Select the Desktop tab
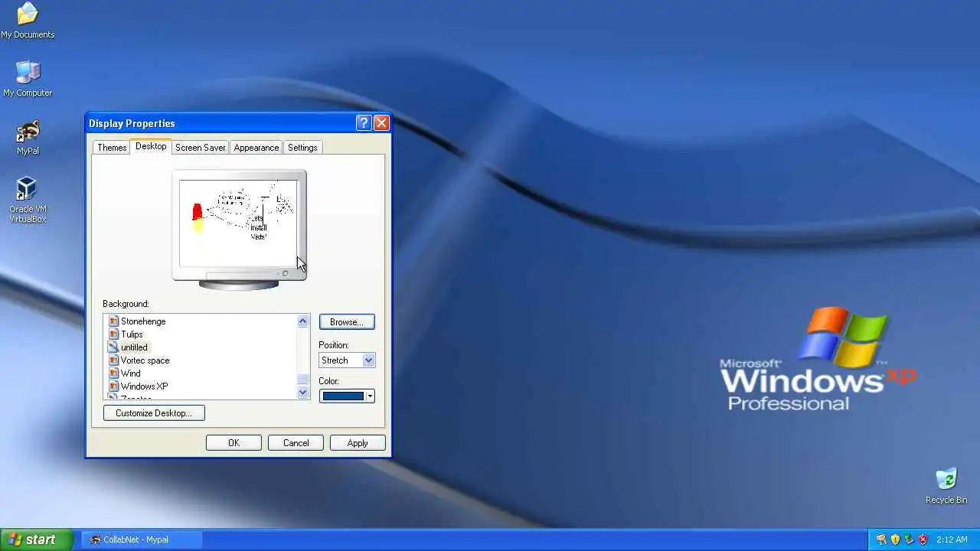The height and width of the screenshot is (551, 980). 151,146
